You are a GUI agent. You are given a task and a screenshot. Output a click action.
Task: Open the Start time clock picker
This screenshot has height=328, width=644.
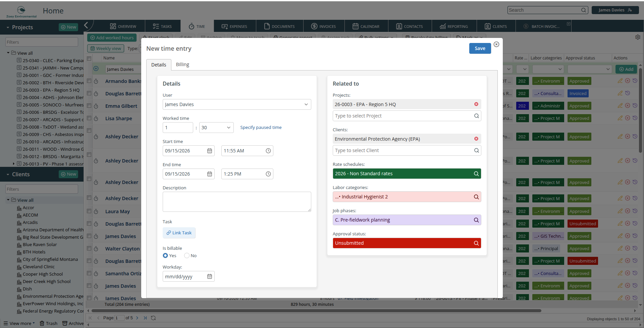point(268,151)
